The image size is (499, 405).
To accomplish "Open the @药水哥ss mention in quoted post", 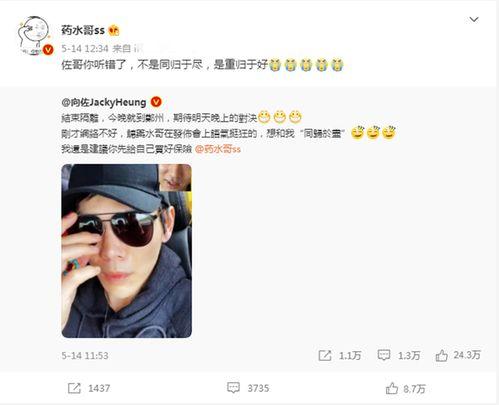I will 218,149.
